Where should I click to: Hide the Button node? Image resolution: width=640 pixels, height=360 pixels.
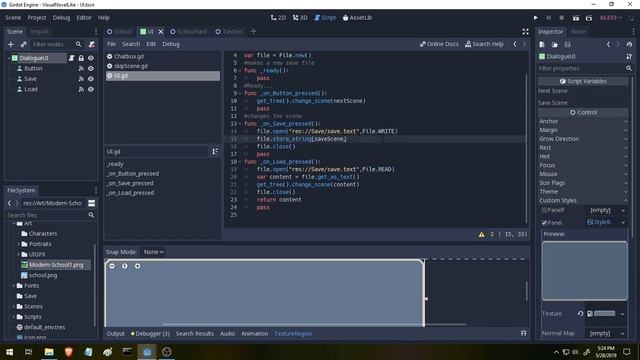91,69
